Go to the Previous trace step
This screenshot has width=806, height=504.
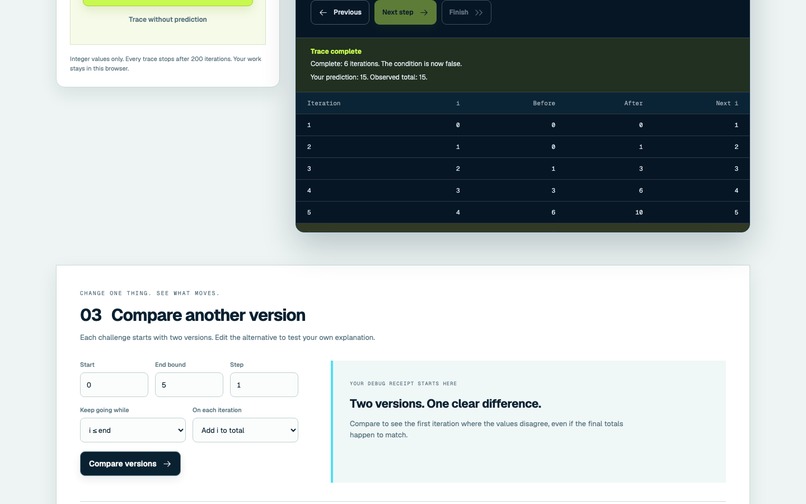(340, 12)
